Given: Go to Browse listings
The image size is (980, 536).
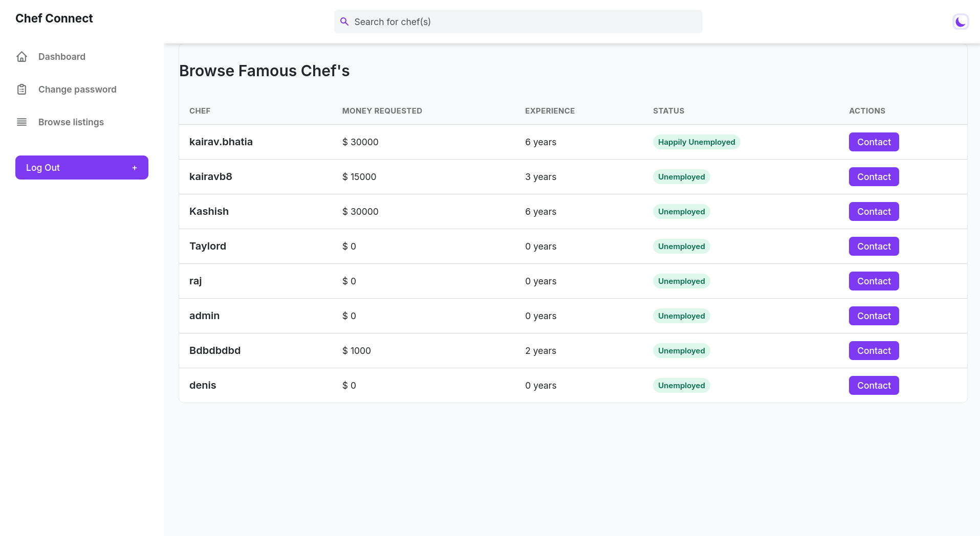Looking at the screenshot, I should point(71,122).
